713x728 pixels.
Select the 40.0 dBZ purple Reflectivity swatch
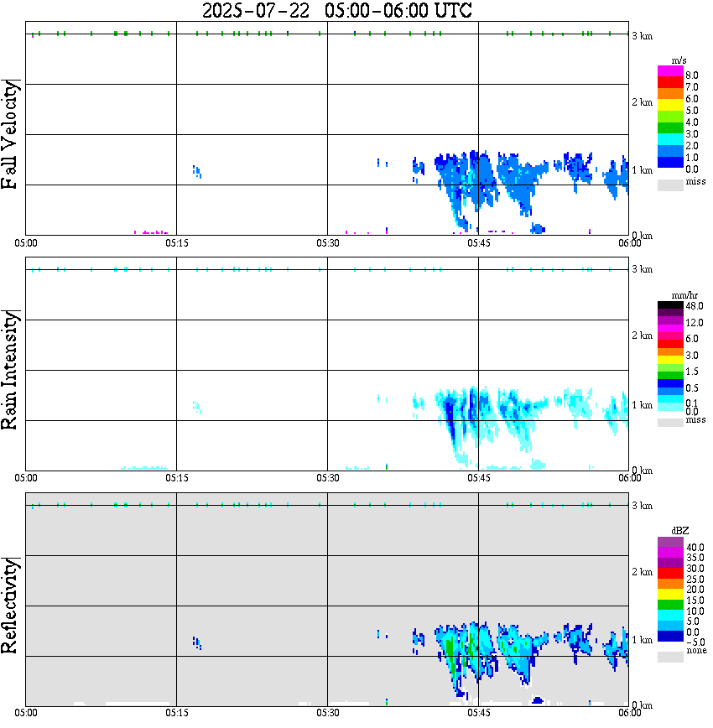(670, 542)
